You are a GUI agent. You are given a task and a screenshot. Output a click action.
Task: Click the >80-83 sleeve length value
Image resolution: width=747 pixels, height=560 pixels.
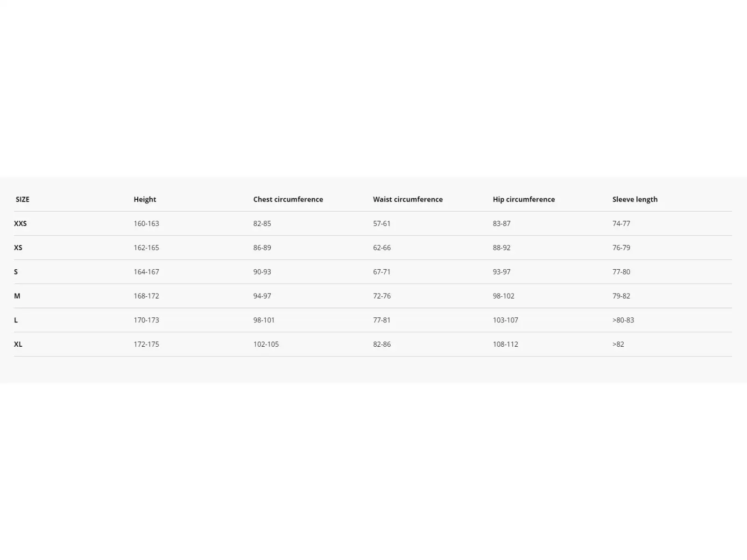pyautogui.click(x=623, y=320)
